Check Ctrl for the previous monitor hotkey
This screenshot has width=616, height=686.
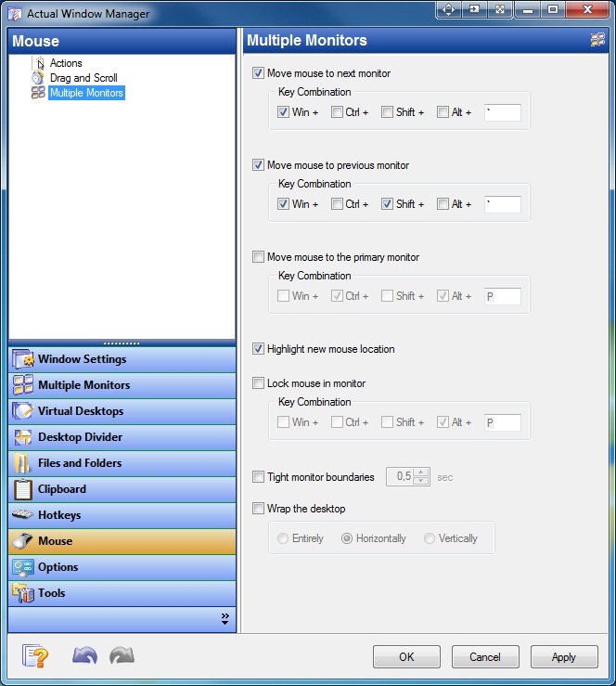[x=337, y=204]
